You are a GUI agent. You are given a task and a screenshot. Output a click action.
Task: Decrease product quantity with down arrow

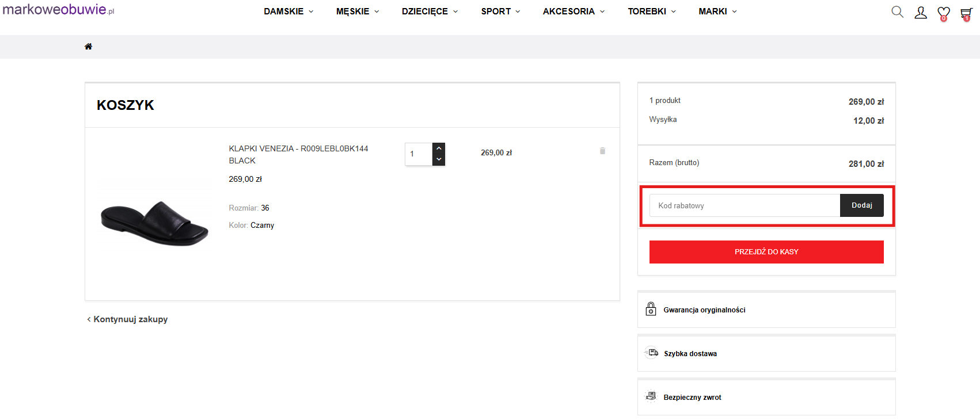tap(439, 159)
